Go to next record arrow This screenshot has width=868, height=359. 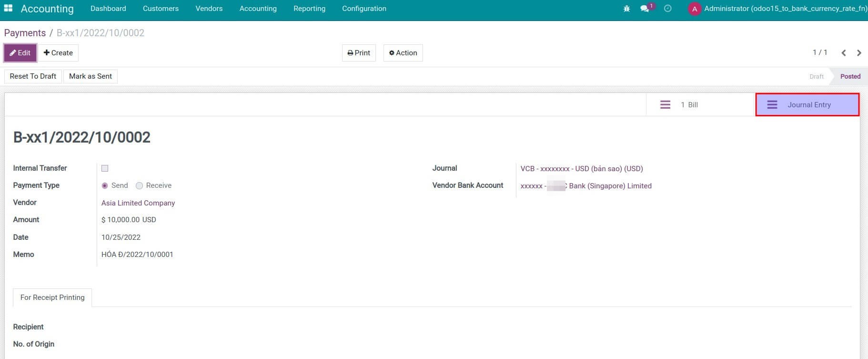click(859, 53)
